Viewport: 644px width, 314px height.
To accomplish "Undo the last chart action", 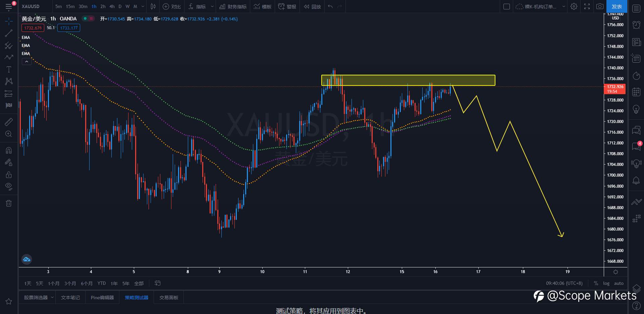I will (330, 6).
